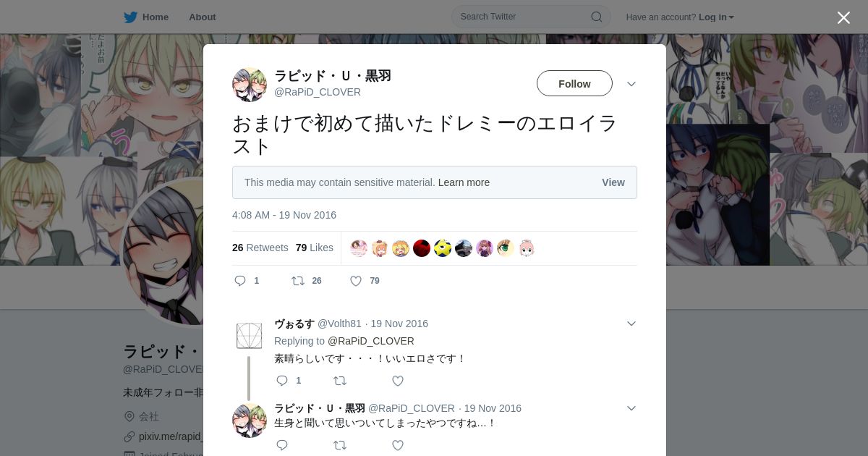Close the tweet overlay with the X
Viewport: 868px width, 456px height.
[843, 17]
